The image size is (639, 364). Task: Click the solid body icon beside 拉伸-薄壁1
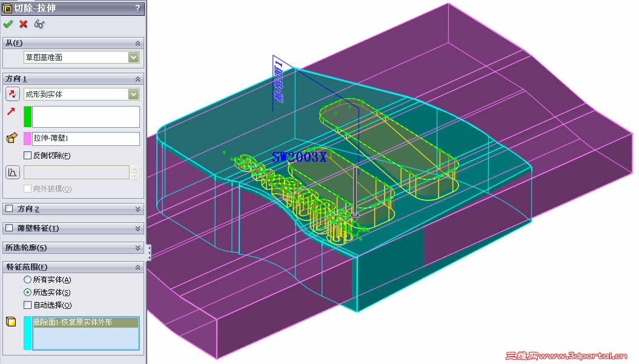pyautogui.click(x=12, y=138)
